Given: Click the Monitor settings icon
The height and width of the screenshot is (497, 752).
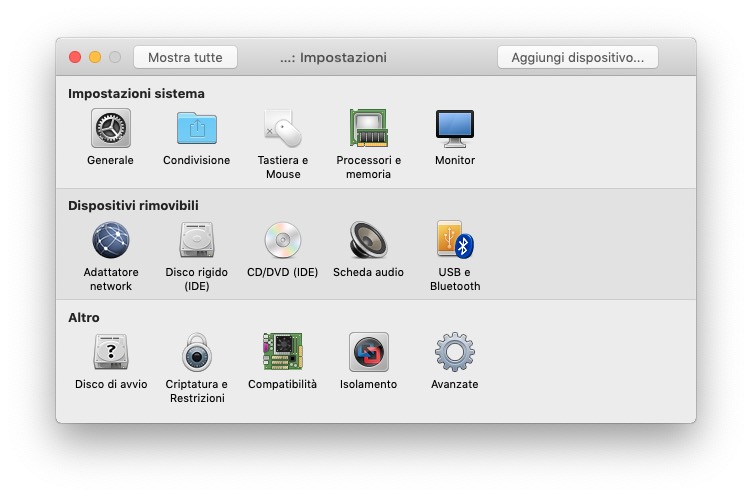Looking at the screenshot, I should click(x=455, y=129).
